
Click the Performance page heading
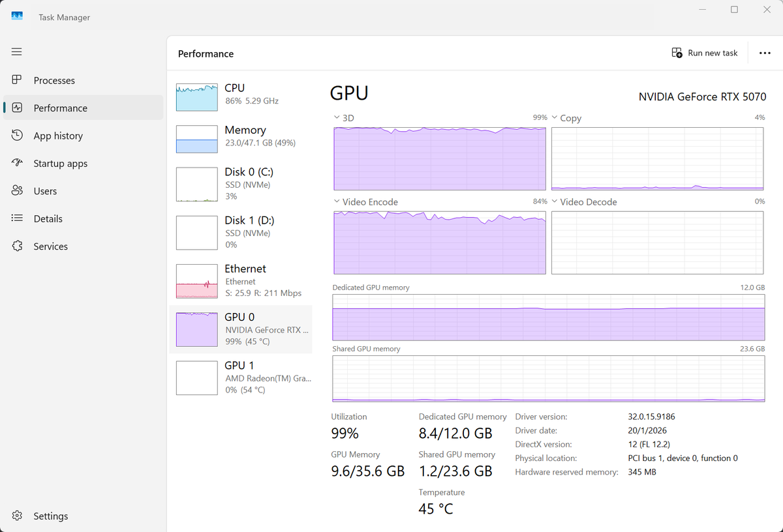click(206, 53)
